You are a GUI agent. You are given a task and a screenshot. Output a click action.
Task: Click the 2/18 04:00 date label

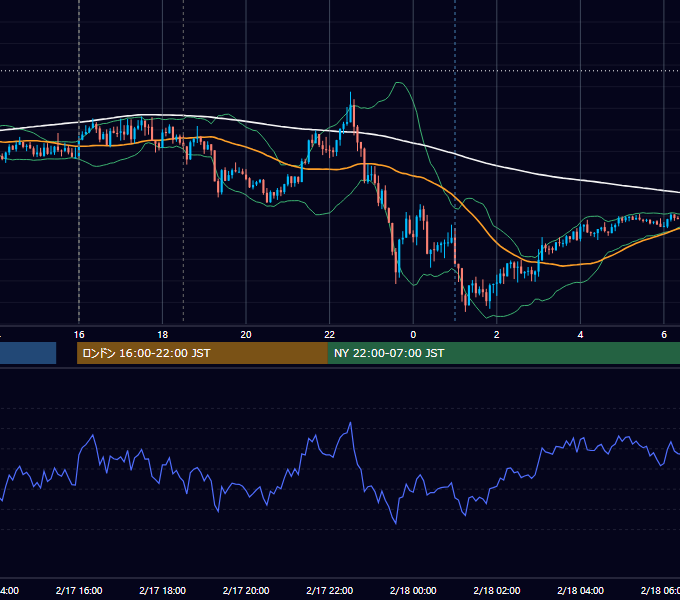coord(580,590)
